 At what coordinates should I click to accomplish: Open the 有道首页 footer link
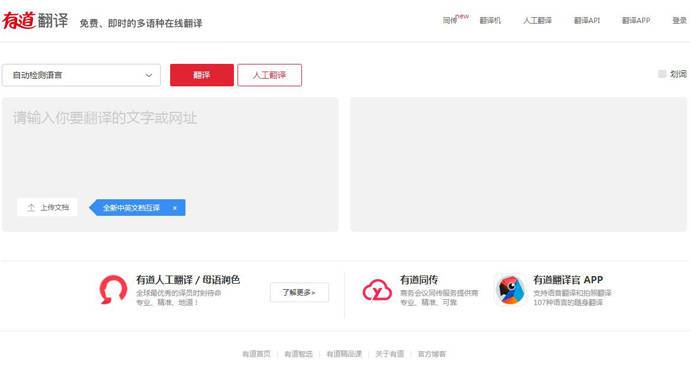(257, 354)
